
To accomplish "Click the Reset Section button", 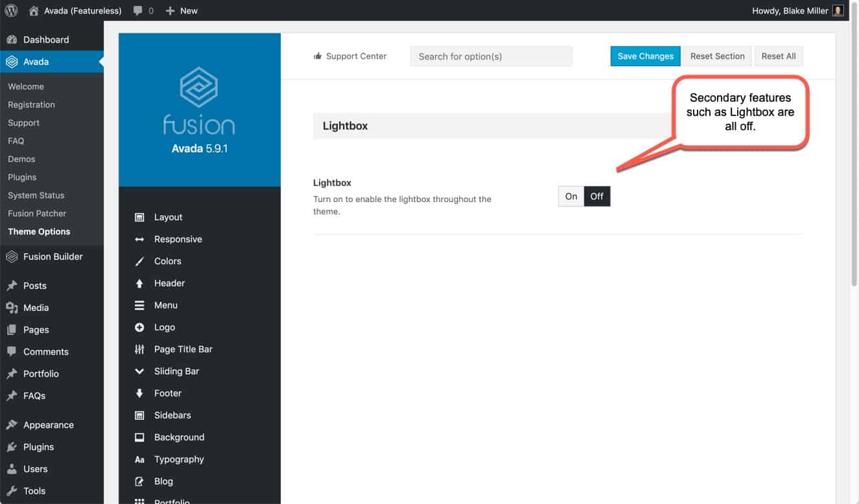I will click(717, 56).
